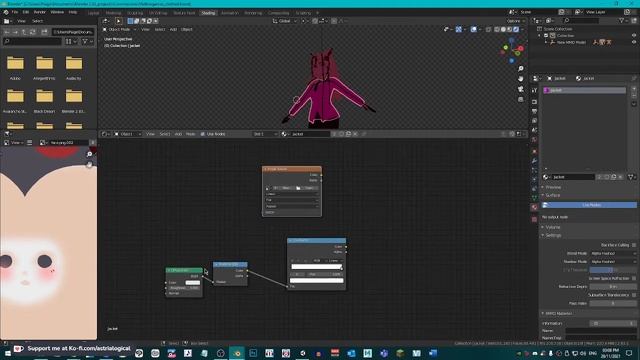Open the Blender logo menu
This screenshot has width=640, height=360.
click(6, 12)
